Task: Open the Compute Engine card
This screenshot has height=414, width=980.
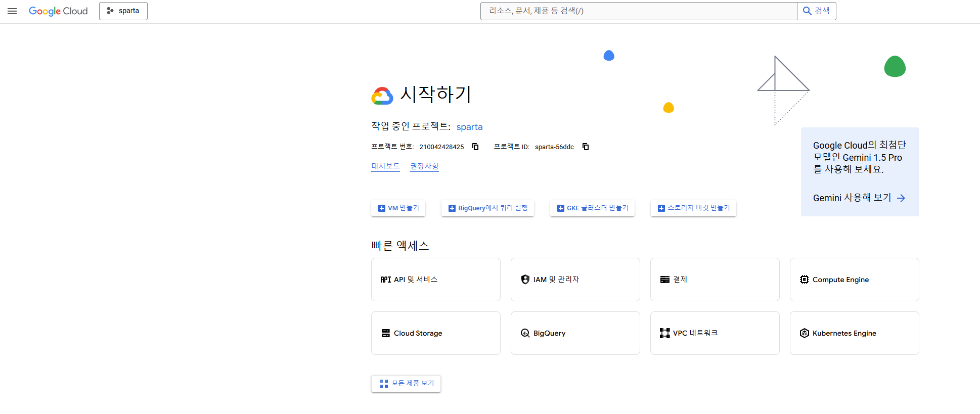Action: click(855, 280)
